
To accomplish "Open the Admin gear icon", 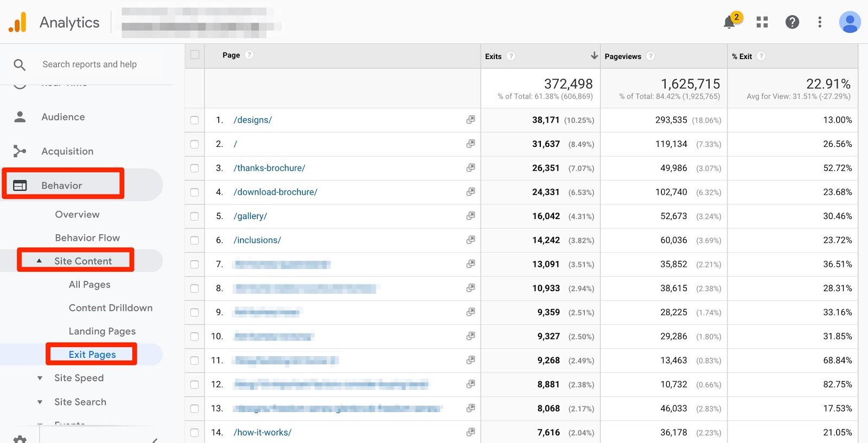I will pos(20,439).
